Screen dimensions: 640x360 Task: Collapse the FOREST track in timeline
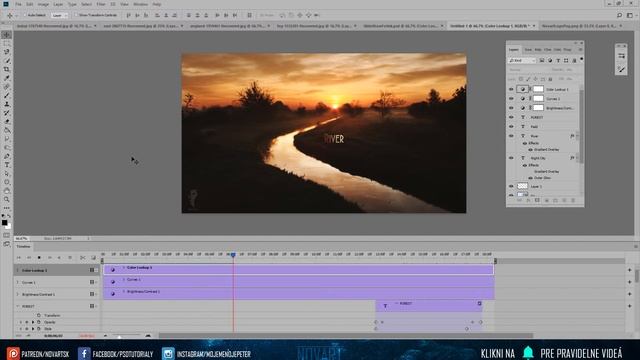pos(18,306)
